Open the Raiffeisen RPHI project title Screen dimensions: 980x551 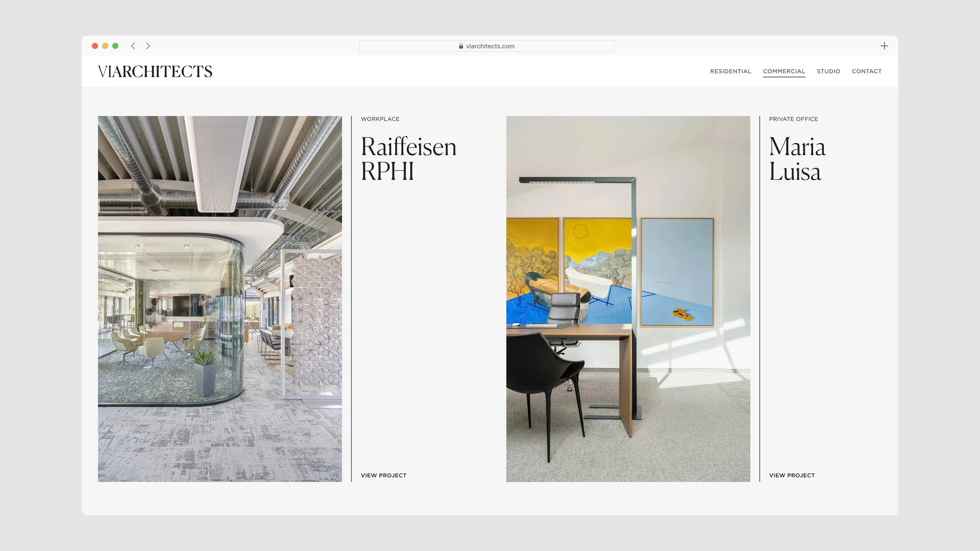click(408, 159)
